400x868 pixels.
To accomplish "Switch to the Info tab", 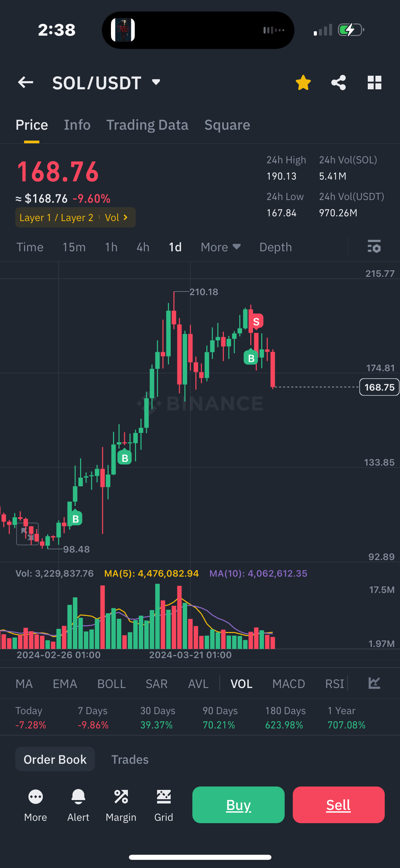I will [77, 125].
